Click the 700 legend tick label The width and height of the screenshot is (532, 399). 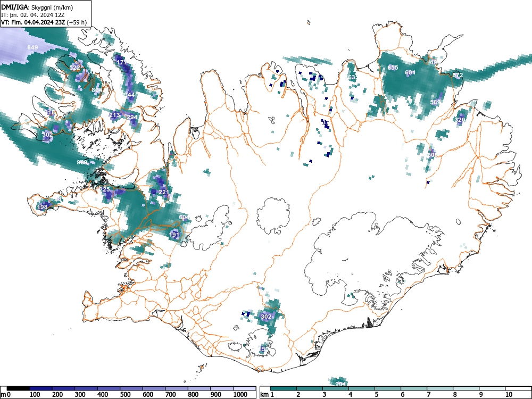(x=171, y=395)
